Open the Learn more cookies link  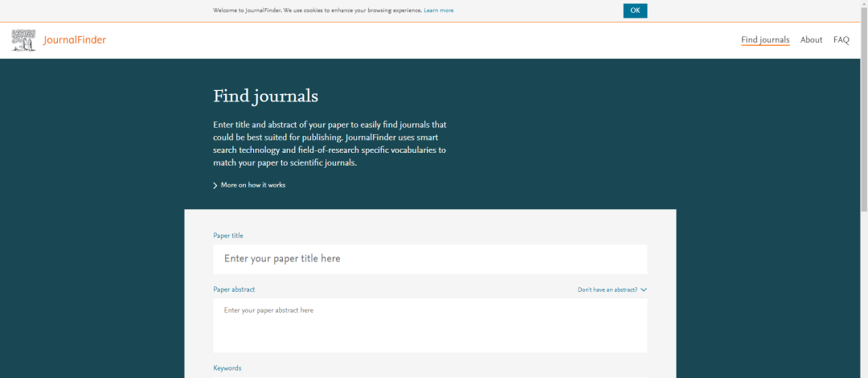pos(439,10)
